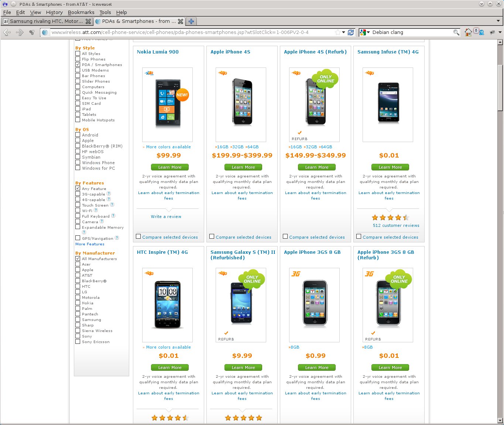504x425 pixels.
Task: Open 512 customer reviews link
Action: [396, 225]
